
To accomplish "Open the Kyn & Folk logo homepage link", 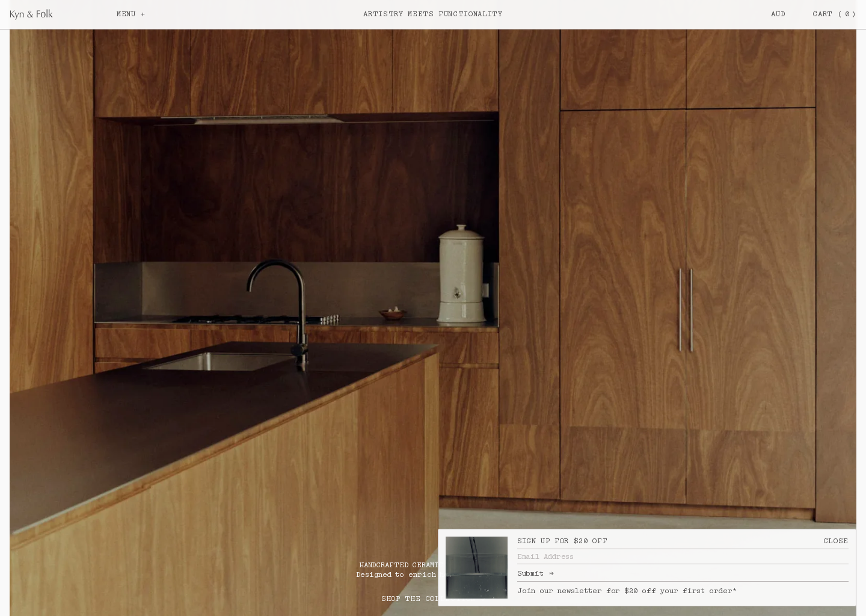I will (x=31, y=14).
